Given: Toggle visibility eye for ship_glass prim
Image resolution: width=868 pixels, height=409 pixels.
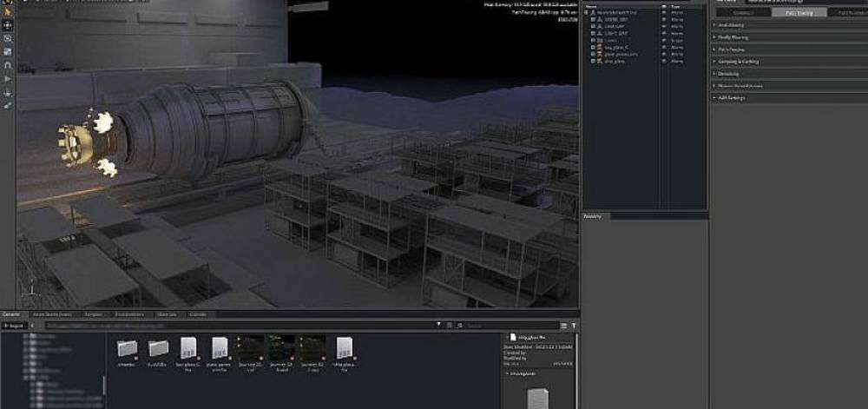Looking at the screenshot, I should (x=664, y=62).
